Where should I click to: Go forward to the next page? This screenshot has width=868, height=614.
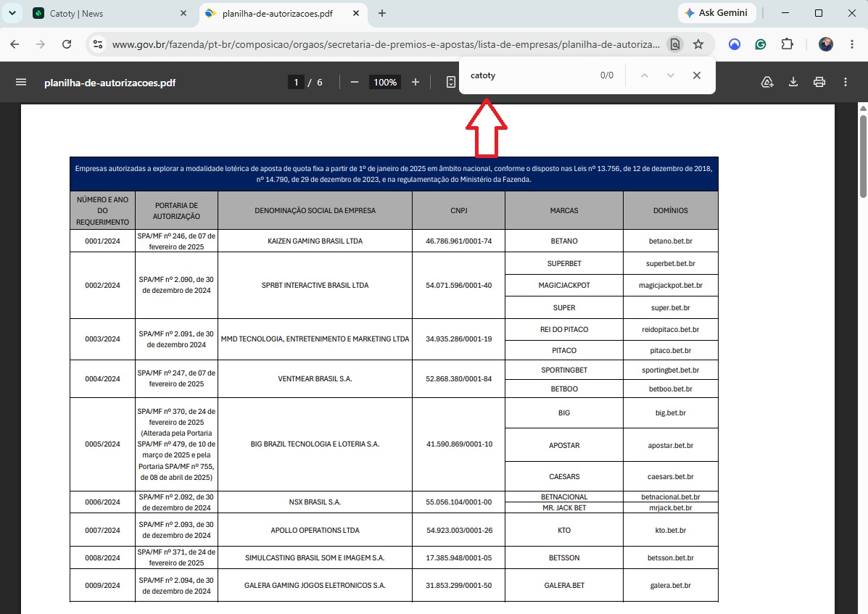click(x=41, y=44)
